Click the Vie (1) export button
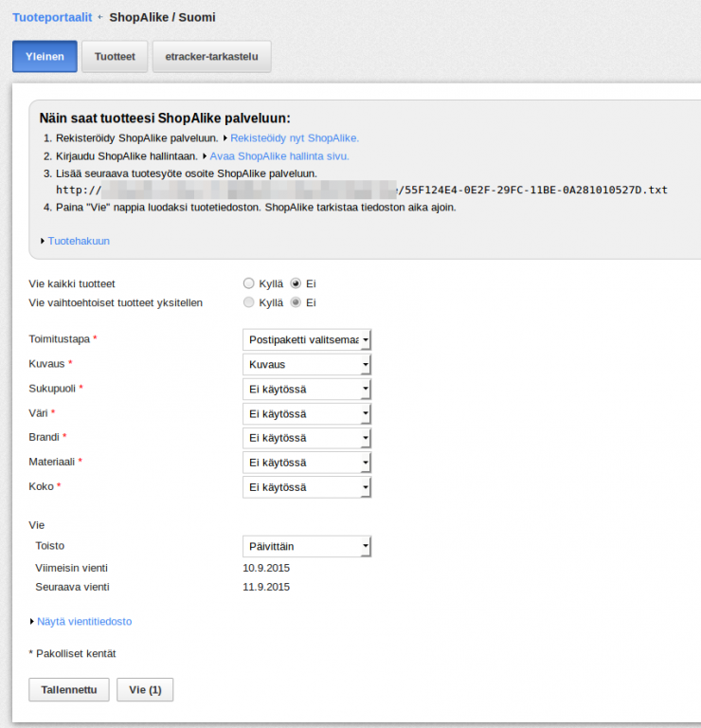The height and width of the screenshot is (728, 701). coord(145,689)
